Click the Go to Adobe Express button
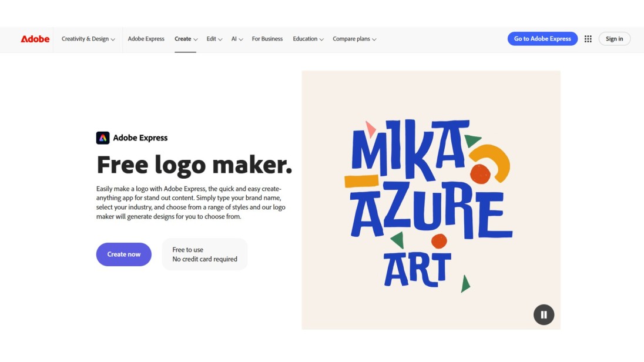The height and width of the screenshot is (362, 644). pos(542,39)
